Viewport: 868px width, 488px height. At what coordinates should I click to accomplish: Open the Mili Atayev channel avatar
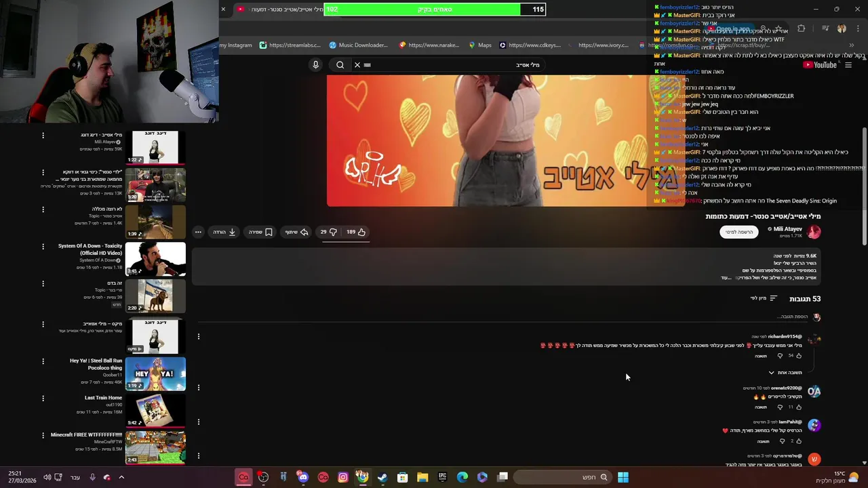click(x=814, y=232)
